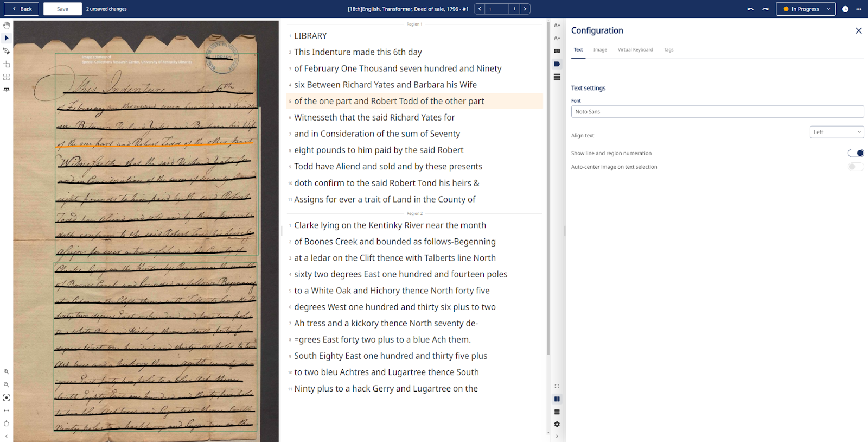This screenshot has width=868, height=442.
Task: Close the Configuration panel
Action: point(859,30)
